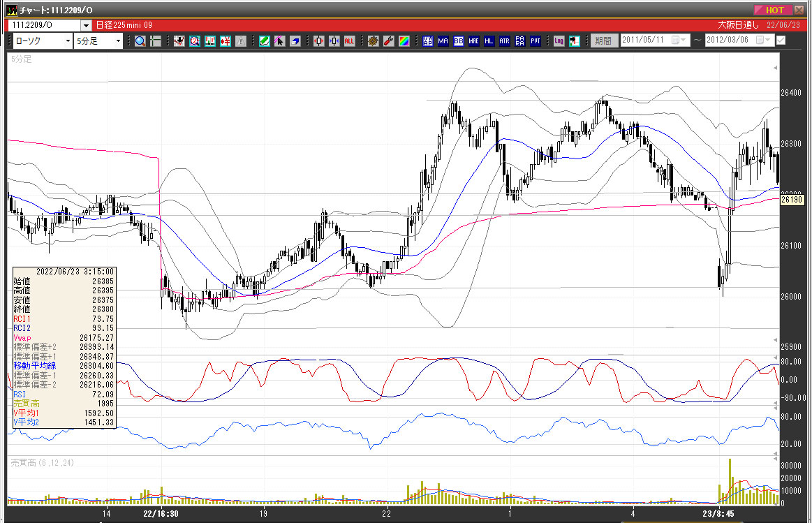Close the chart window
Image resolution: width=812 pixels, height=523 pixels.
click(x=799, y=10)
